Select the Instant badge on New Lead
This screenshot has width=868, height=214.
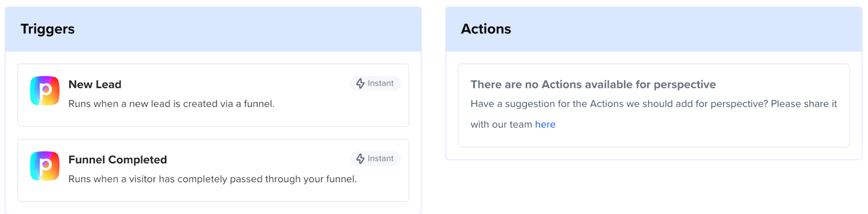click(x=375, y=83)
